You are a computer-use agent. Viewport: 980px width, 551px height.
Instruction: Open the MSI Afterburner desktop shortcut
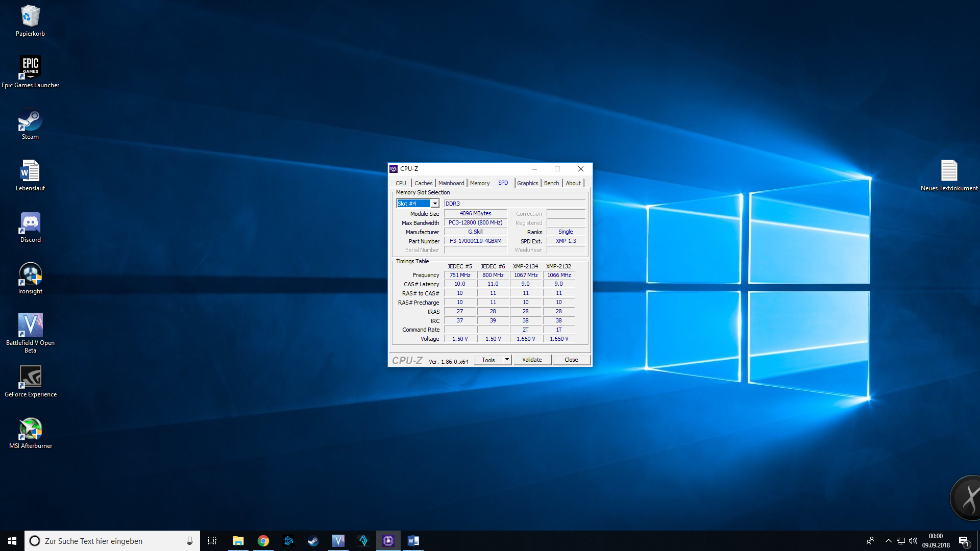[x=30, y=429]
